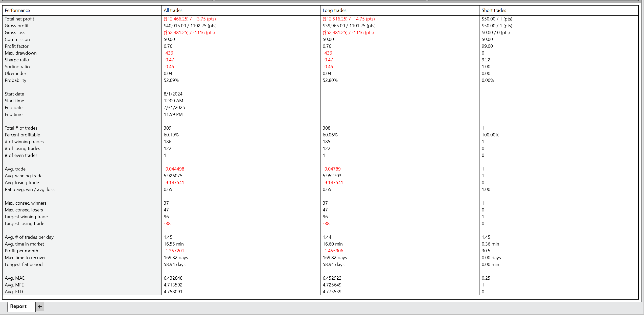Select the End date value 7/31/2025
The width and height of the screenshot is (644, 315).
pyautogui.click(x=174, y=108)
